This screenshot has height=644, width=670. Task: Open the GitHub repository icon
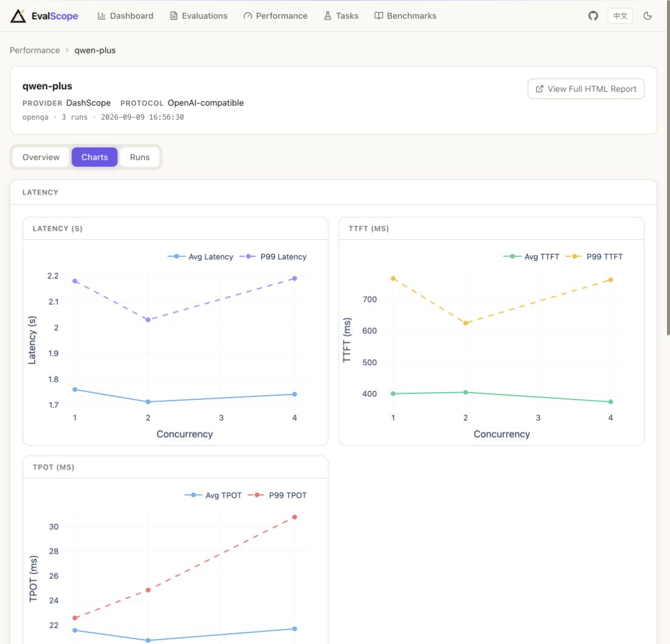593,16
